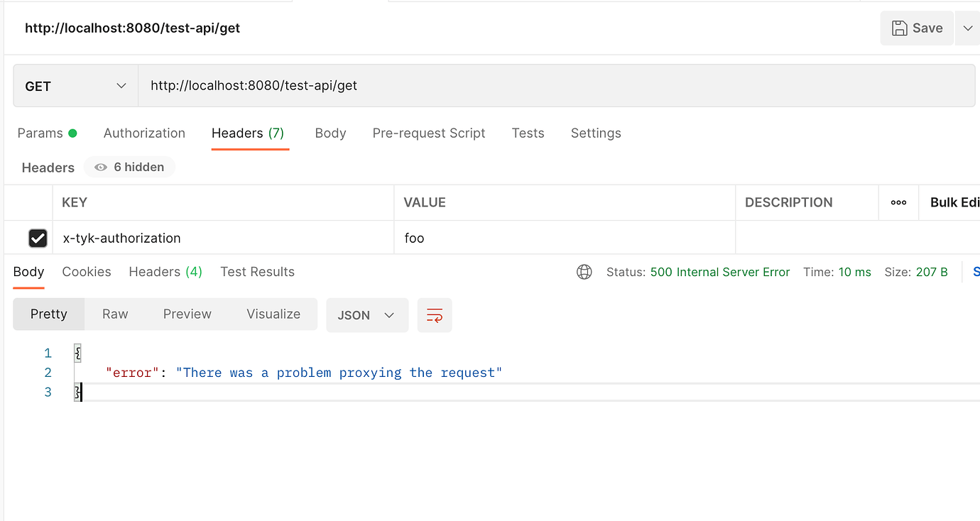
Task: Expand the chevron next to Save button
Action: click(x=969, y=28)
